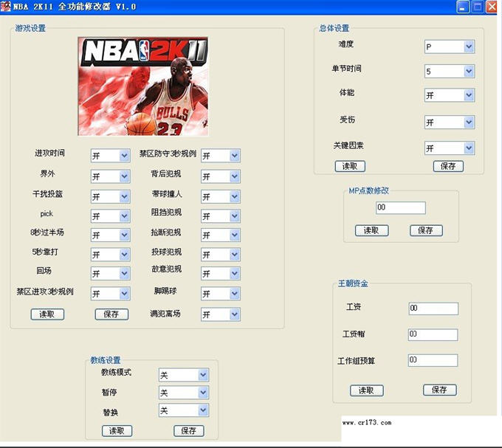Screen dimensions: 502x448
Task: Open the 回场 dropdown
Action: 111,274
